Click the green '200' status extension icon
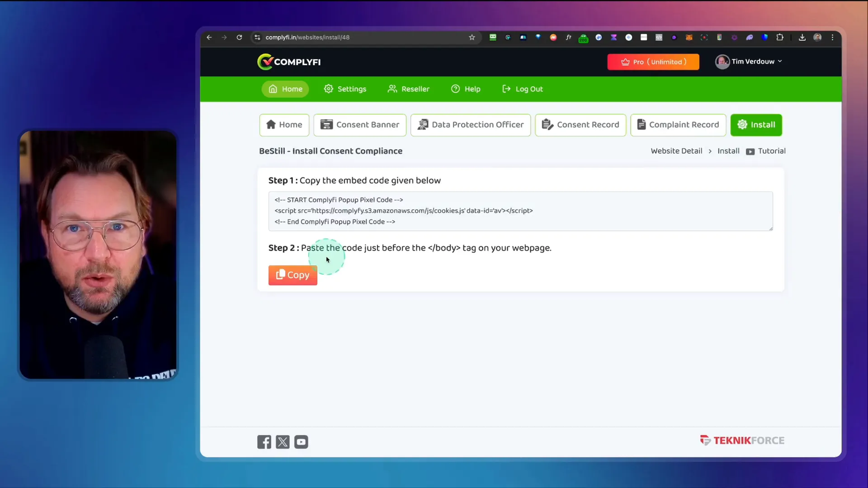This screenshot has height=488, width=868. [x=583, y=38]
